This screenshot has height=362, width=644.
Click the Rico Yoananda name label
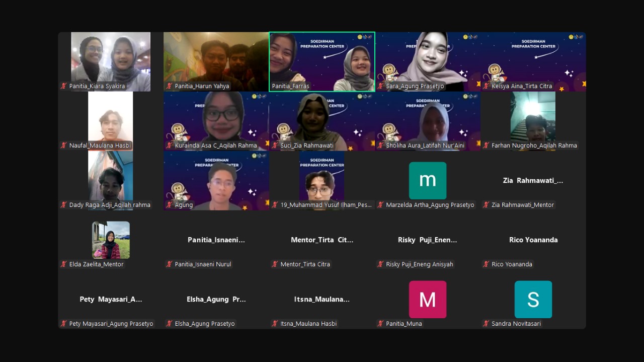512,264
